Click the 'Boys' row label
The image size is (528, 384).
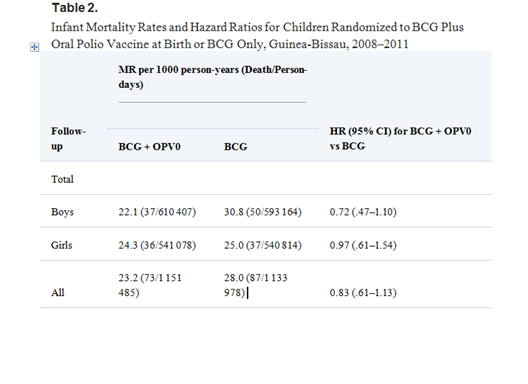62,212
